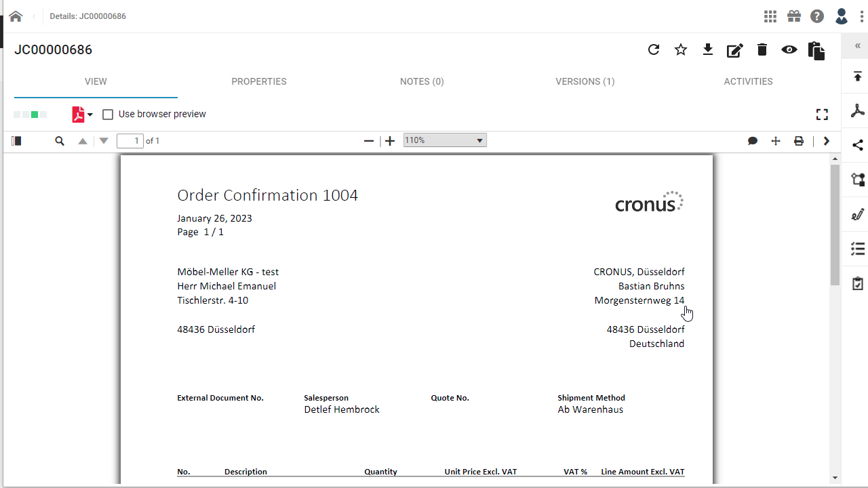Viewport: 868px width, 488px height.
Task: Click the page number input field
Action: [130, 141]
